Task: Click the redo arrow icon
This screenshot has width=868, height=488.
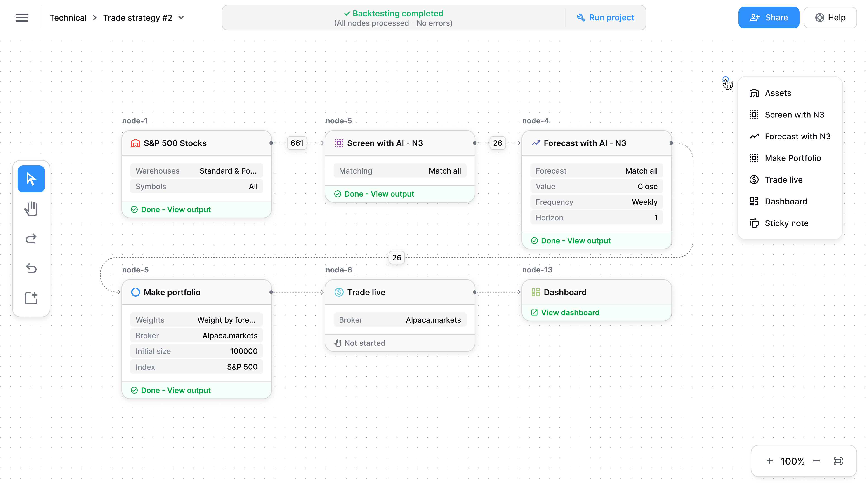Action: 31,238
